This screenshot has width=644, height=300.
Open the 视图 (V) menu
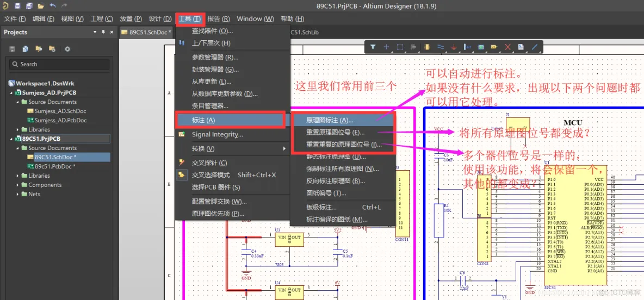(x=72, y=19)
